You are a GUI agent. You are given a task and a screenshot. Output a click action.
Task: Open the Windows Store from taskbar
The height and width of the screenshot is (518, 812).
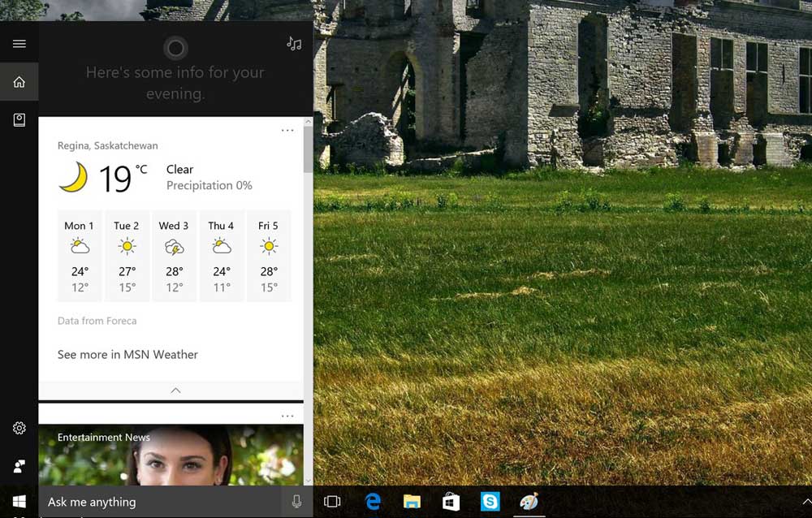tap(451, 502)
